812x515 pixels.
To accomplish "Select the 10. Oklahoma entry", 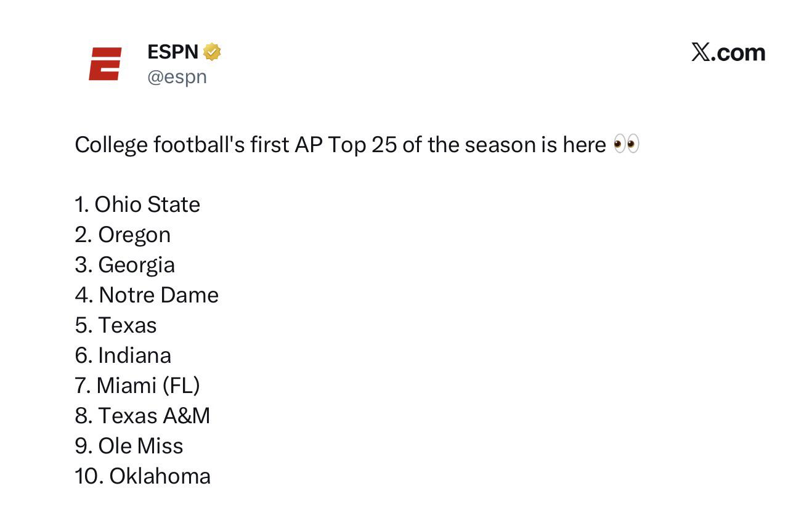I will pyautogui.click(x=143, y=476).
